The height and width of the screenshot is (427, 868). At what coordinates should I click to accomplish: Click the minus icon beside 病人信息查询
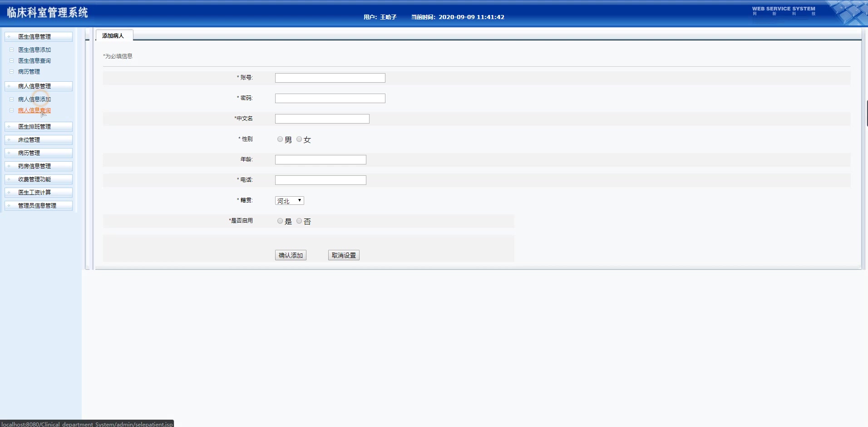[x=11, y=110]
